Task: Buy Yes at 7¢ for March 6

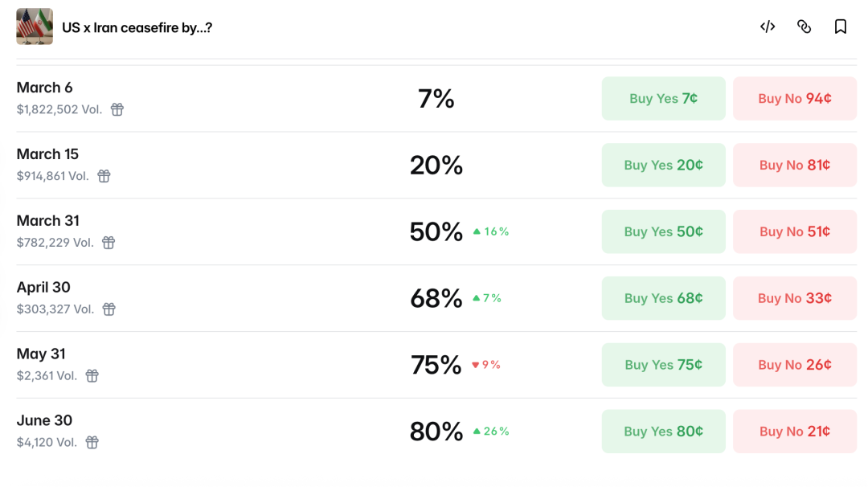Action: [x=663, y=98]
